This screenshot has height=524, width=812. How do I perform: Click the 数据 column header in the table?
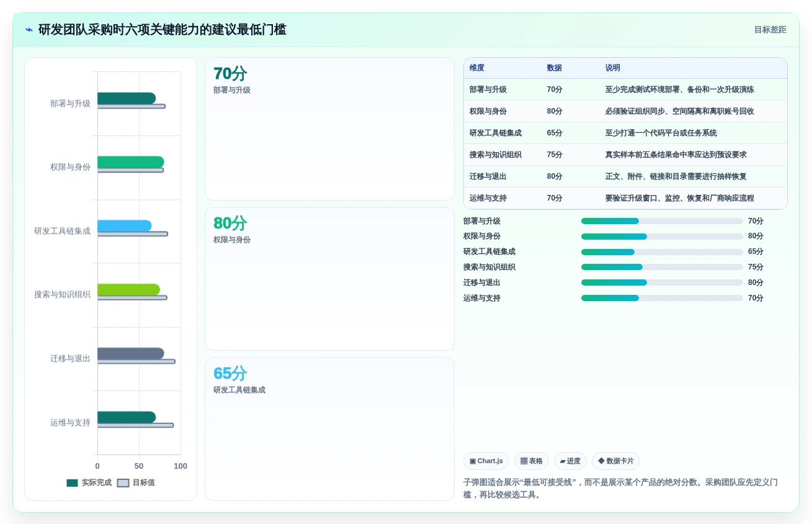(555, 68)
